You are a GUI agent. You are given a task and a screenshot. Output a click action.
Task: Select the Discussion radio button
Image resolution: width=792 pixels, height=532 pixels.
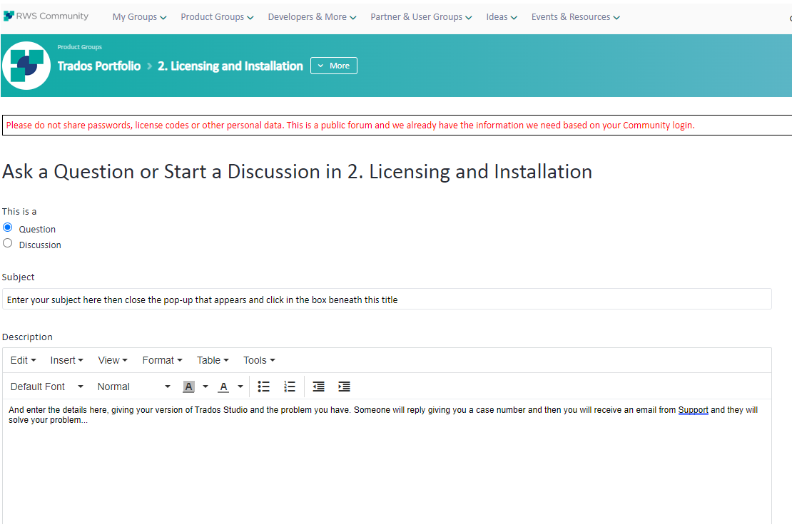coord(7,242)
